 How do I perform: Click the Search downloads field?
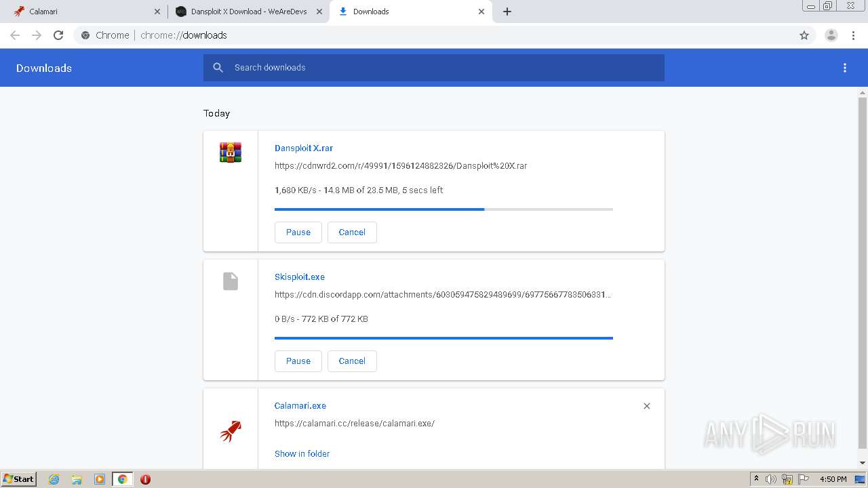coord(434,68)
